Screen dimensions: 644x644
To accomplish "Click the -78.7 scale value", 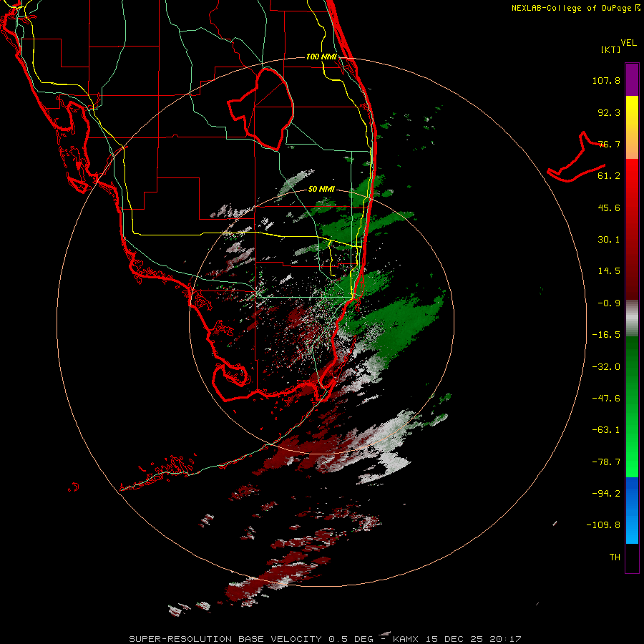I will click(x=606, y=462).
